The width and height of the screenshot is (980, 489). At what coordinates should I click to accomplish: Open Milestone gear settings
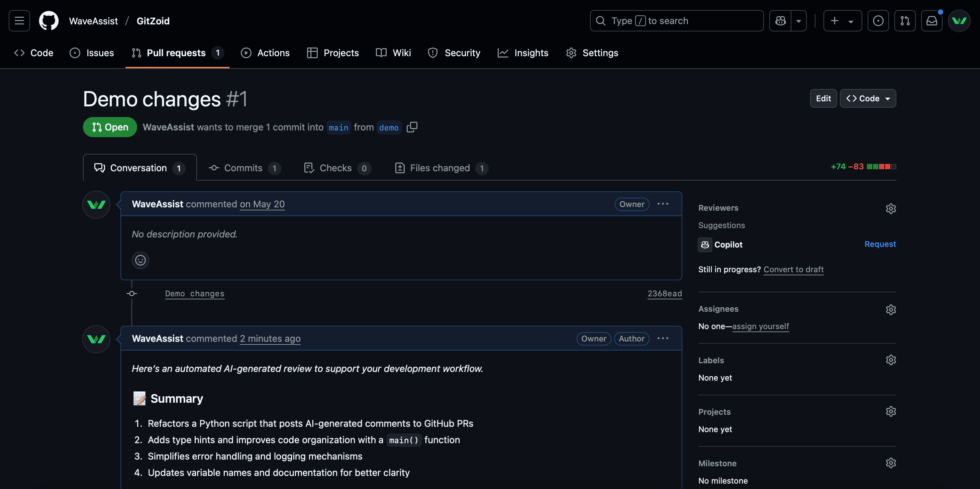(x=891, y=463)
